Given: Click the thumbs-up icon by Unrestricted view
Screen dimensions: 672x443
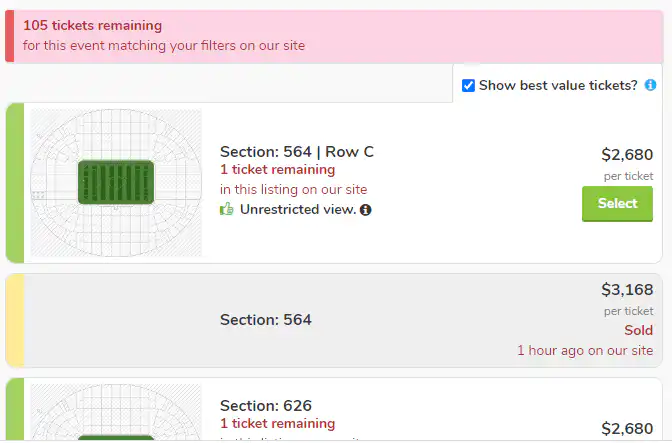Looking at the screenshot, I should (x=227, y=210).
